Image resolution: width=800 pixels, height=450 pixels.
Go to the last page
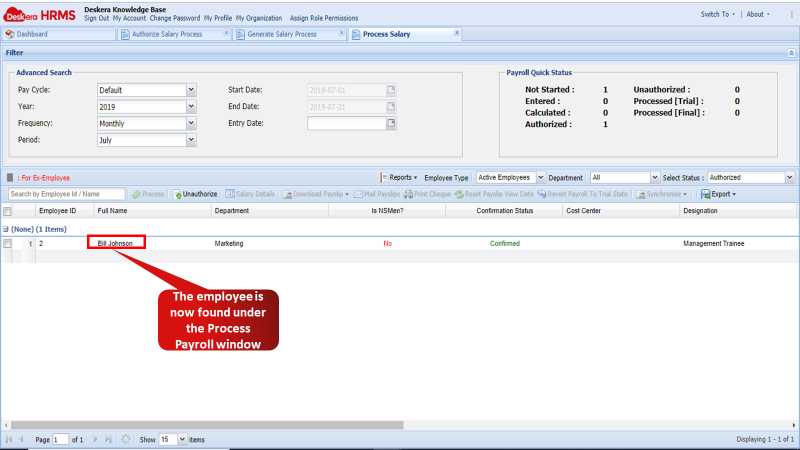pos(108,439)
